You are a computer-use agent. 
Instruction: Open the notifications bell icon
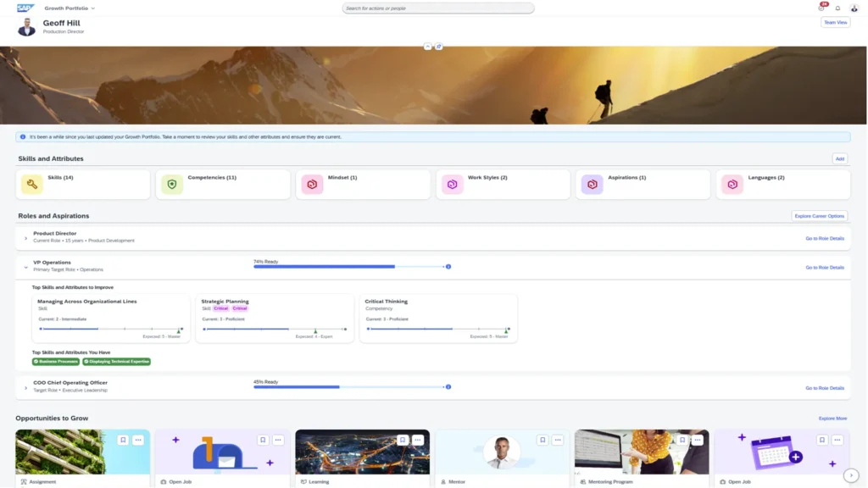tap(837, 8)
